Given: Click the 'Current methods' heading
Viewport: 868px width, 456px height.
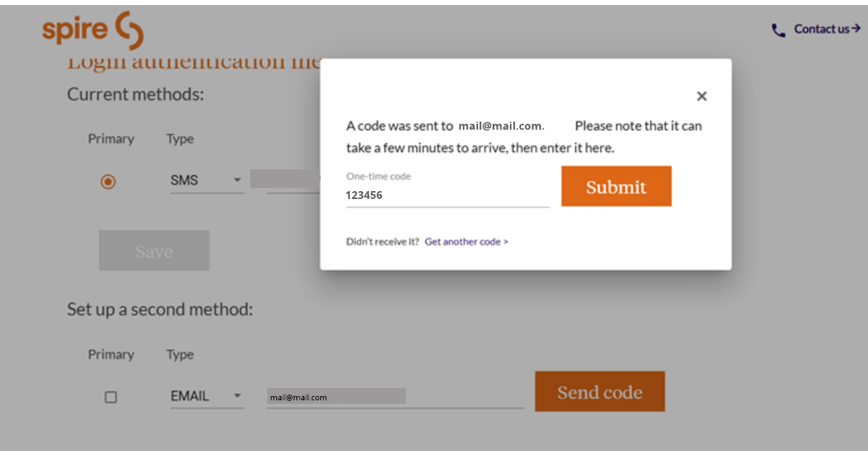Looking at the screenshot, I should (135, 94).
